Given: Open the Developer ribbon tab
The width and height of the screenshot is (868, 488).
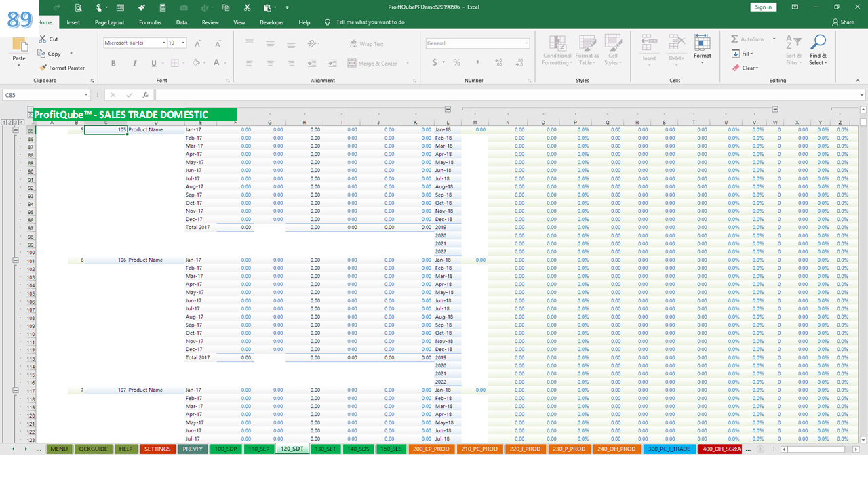Looking at the screenshot, I should pos(272,22).
